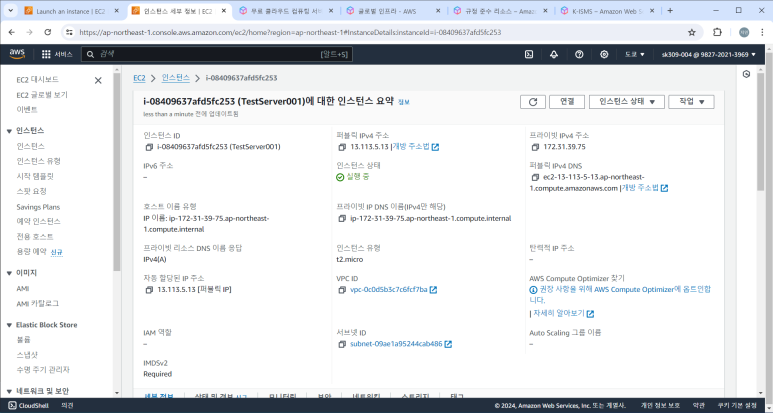Switch to 글로벌 인프라 browser tab
773x413 pixels.
click(393, 11)
